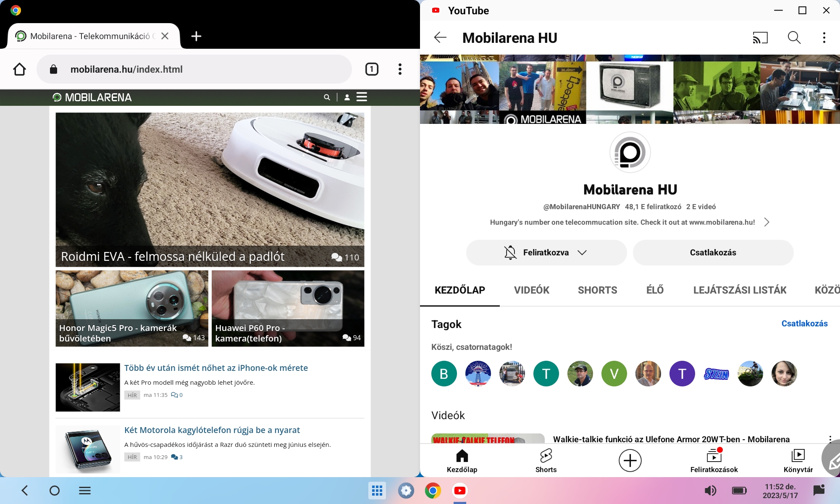
Task: Open options for Walkie-talkie video
Action: point(830,439)
